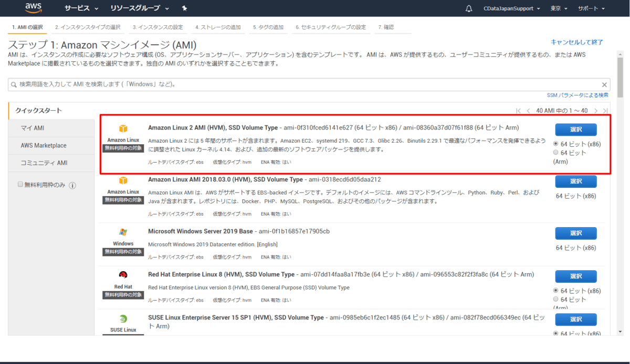
Task: Click 選択 button for Amazon Linux 2 AMI
Action: [x=576, y=130]
